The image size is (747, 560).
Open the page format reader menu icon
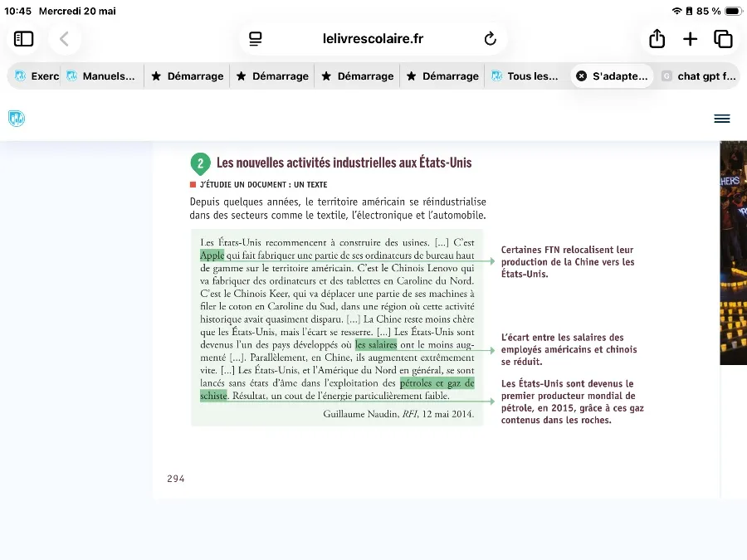256,38
